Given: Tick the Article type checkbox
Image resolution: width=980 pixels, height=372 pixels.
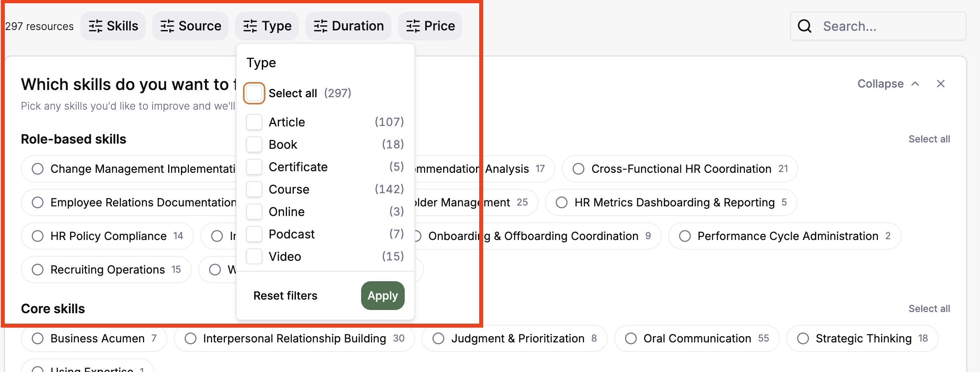Looking at the screenshot, I should tap(254, 122).
